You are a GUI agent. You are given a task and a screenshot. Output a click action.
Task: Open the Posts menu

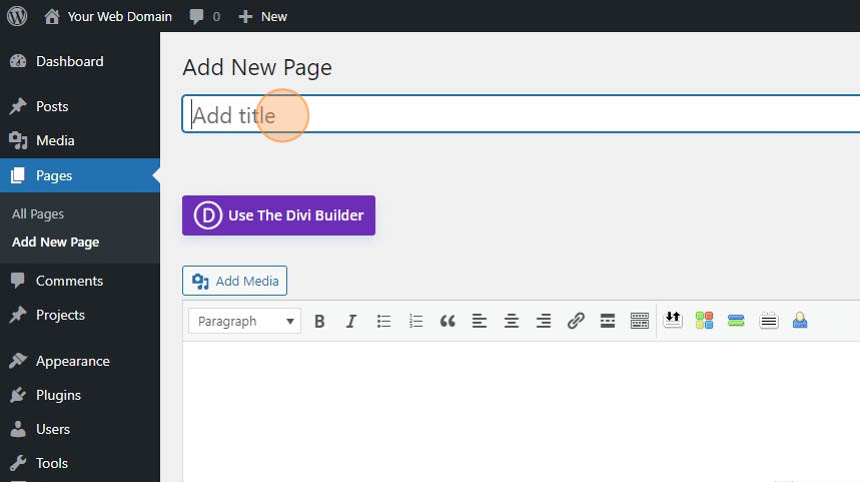52,106
